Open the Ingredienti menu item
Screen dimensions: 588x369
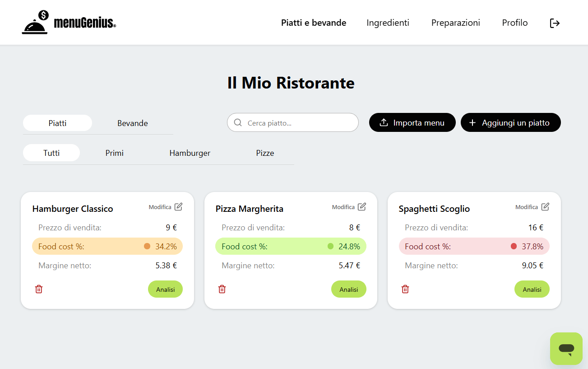(388, 23)
